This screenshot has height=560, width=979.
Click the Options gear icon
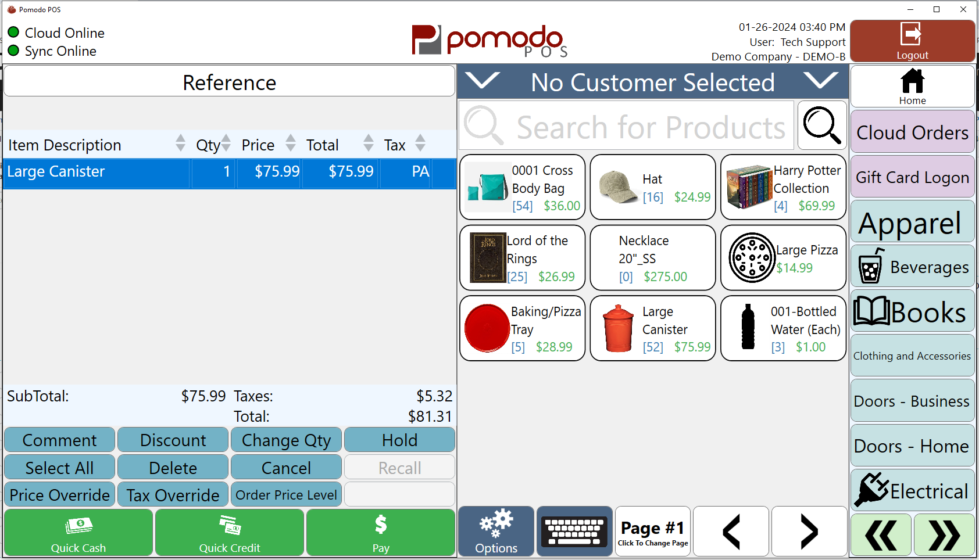[495, 526]
